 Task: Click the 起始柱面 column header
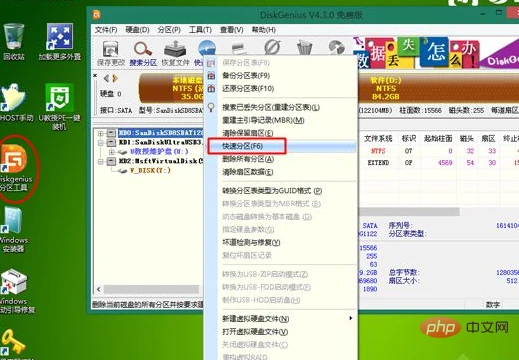point(438,138)
